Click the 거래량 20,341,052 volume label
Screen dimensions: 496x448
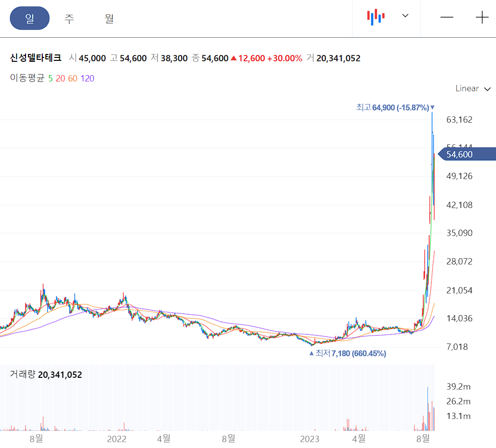click(x=46, y=375)
